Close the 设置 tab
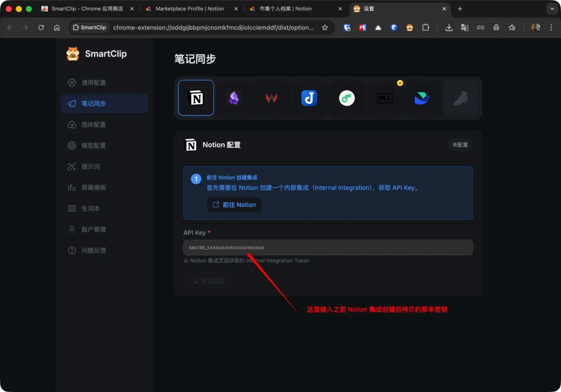 tap(444, 9)
